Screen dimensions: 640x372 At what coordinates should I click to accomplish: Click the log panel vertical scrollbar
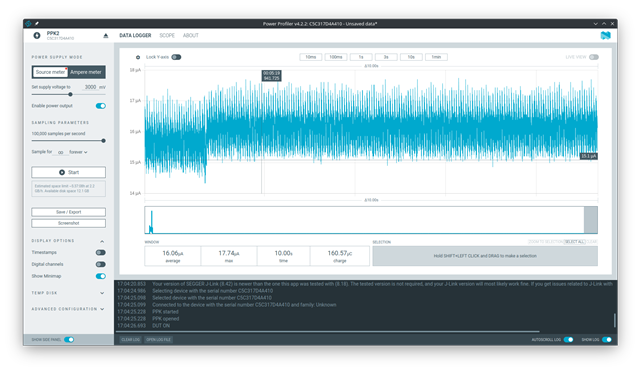pyautogui.click(x=615, y=320)
